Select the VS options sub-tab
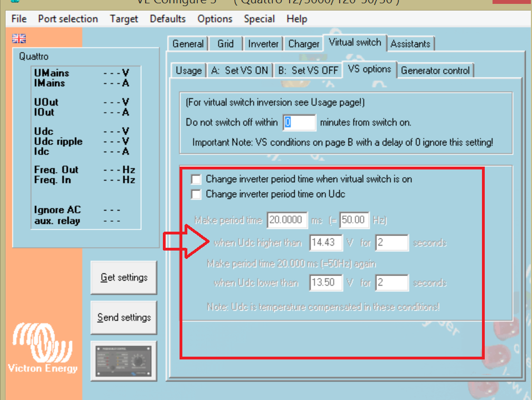This screenshot has width=532, height=400. tap(370, 69)
